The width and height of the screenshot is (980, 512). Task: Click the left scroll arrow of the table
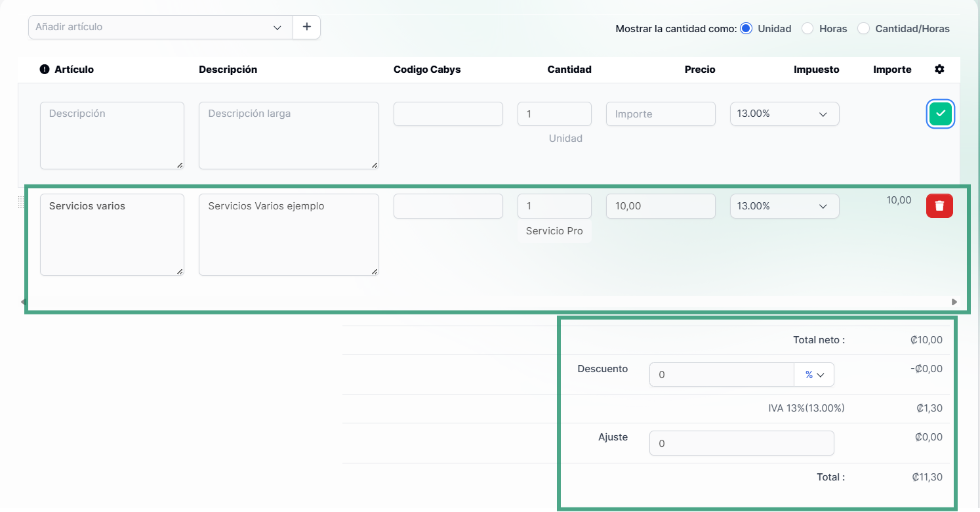[23, 302]
